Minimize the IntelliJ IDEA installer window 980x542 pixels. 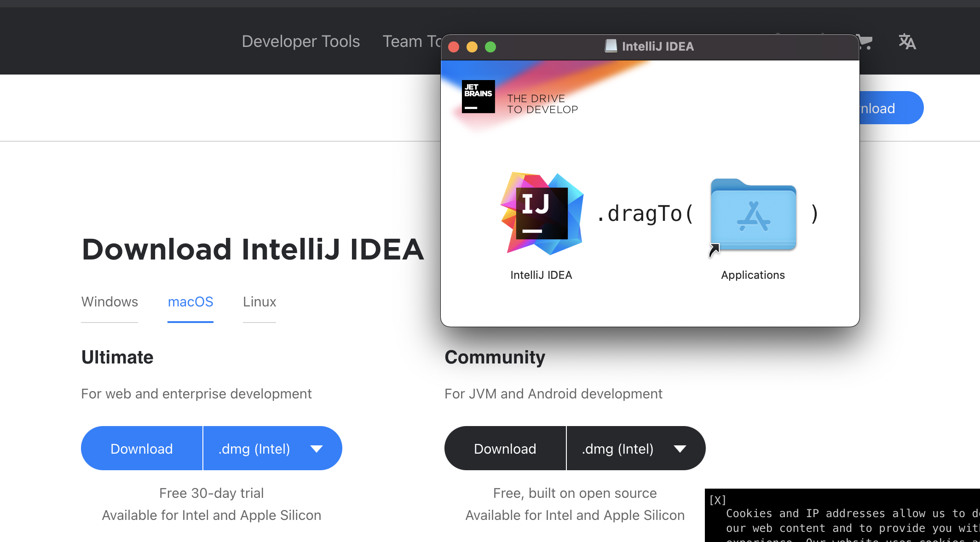(472, 47)
